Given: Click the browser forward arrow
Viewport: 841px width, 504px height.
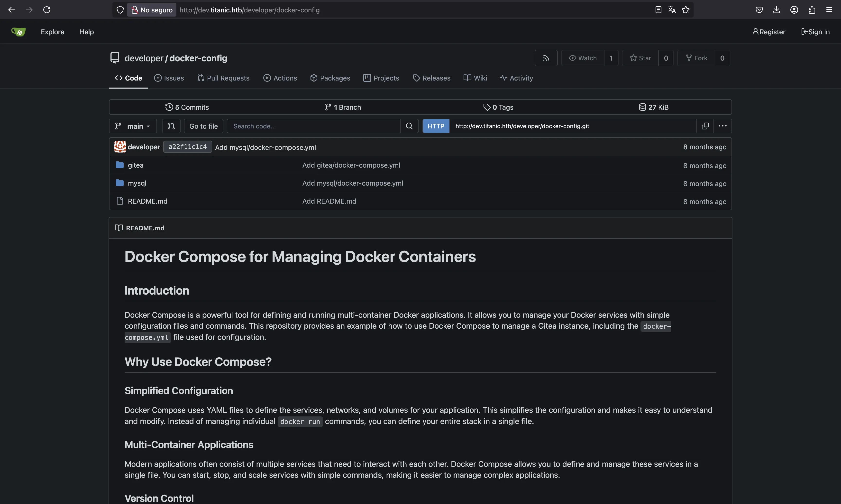Looking at the screenshot, I should coord(29,10).
